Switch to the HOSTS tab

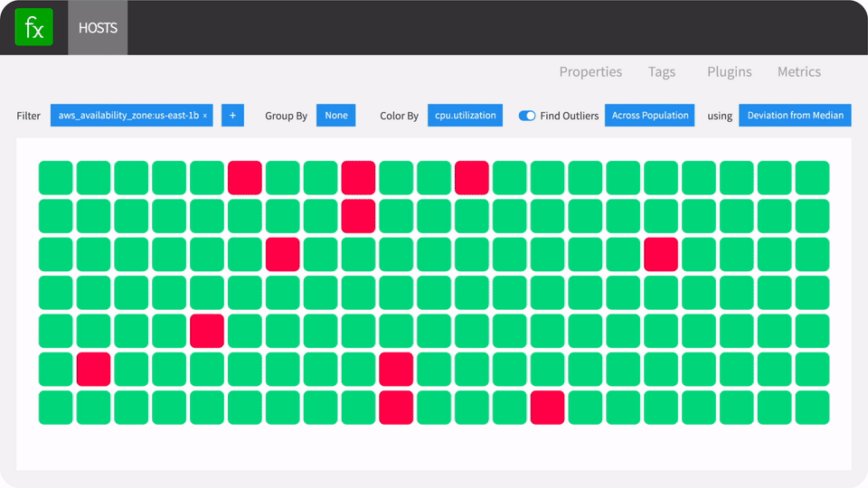98,28
